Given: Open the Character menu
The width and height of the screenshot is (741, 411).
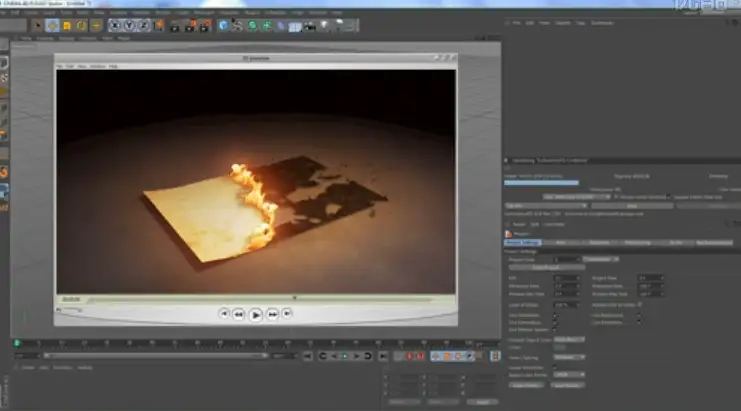Looking at the screenshot, I should click(x=229, y=13).
